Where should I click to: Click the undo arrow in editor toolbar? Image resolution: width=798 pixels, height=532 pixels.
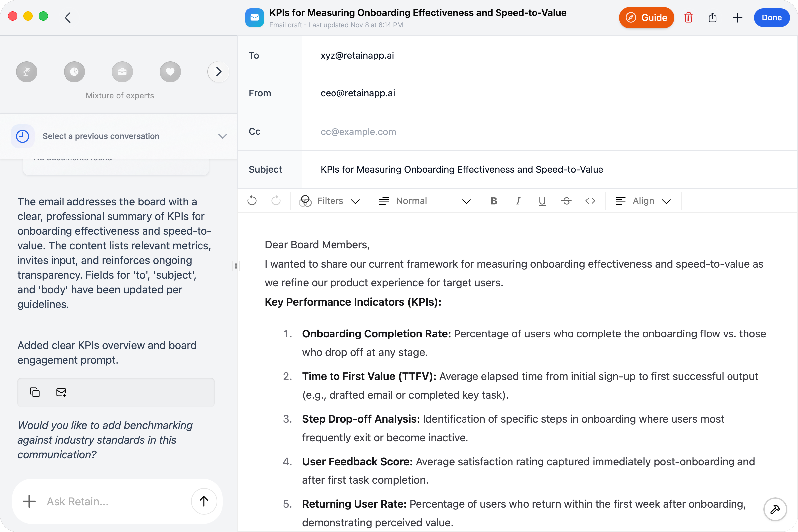click(x=252, y=201)
